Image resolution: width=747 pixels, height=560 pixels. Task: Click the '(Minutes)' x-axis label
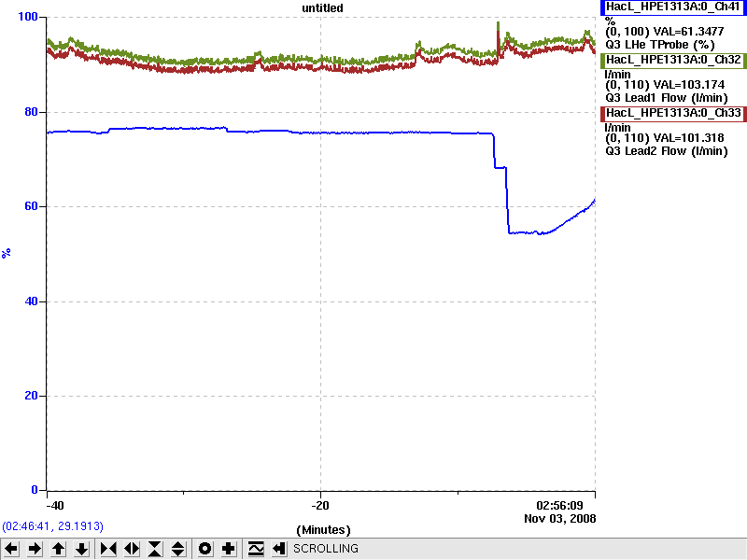(323, 530)
